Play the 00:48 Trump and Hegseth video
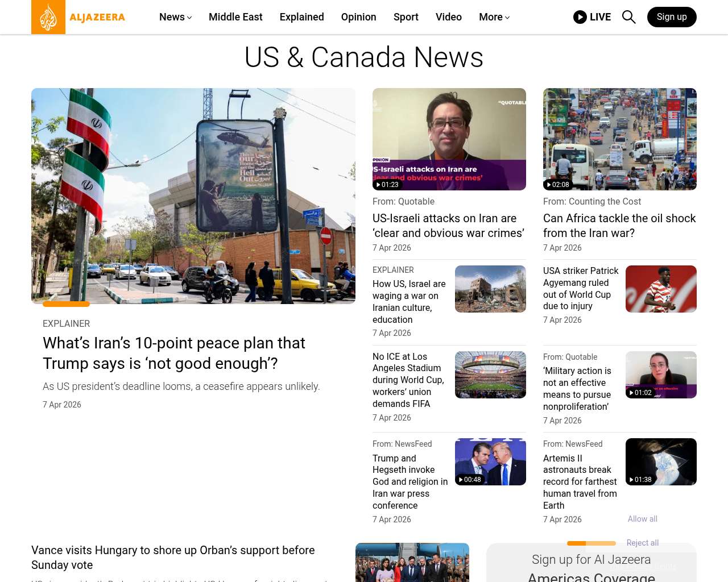 coord(490,462)
